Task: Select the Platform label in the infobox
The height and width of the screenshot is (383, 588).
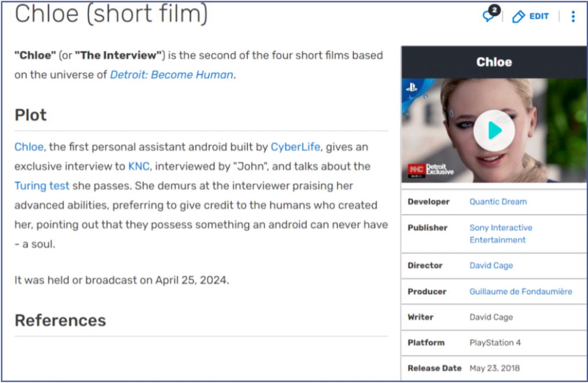Action: (x=426, y=342)
